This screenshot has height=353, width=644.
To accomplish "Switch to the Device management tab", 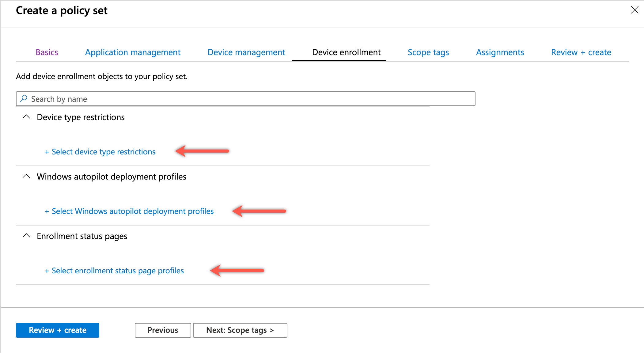I will [x=246, y=52].
